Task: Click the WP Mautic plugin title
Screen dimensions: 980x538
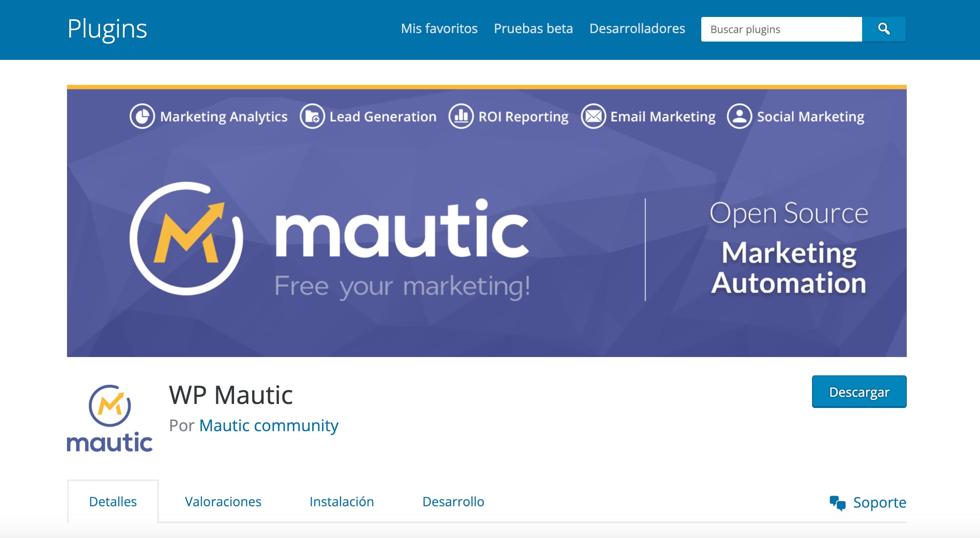Action: (x=231, y=395)
